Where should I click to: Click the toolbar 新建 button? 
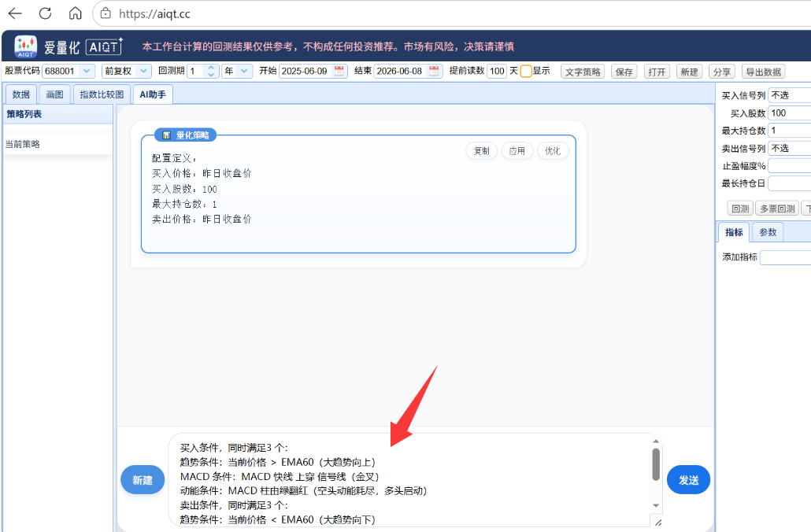[x=690, y=72]
